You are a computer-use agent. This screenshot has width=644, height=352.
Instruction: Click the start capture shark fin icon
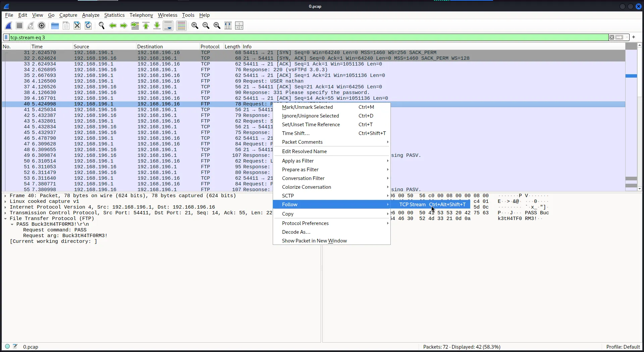pos(9,26)
